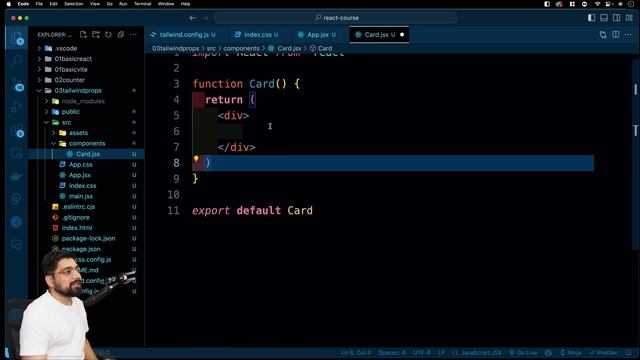
Task: Open the Terminal menu
Action: click(x=142, y=4)
